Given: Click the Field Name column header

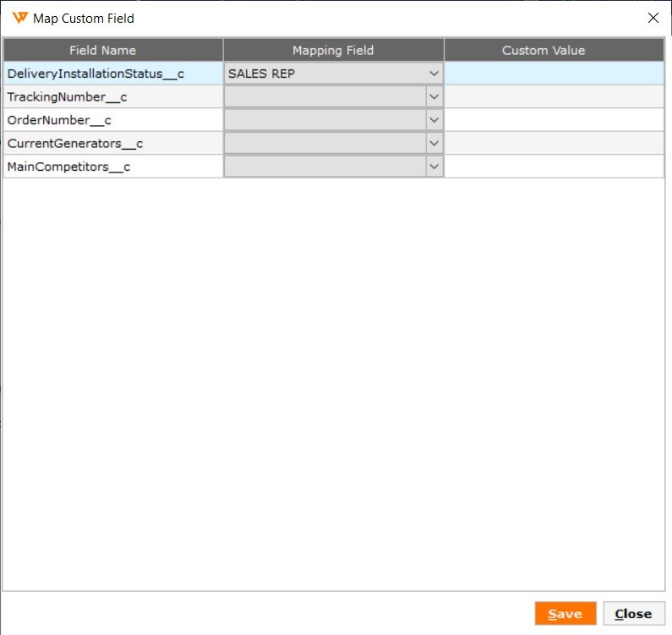Looking at the screenshot, I should click(113, 50).
